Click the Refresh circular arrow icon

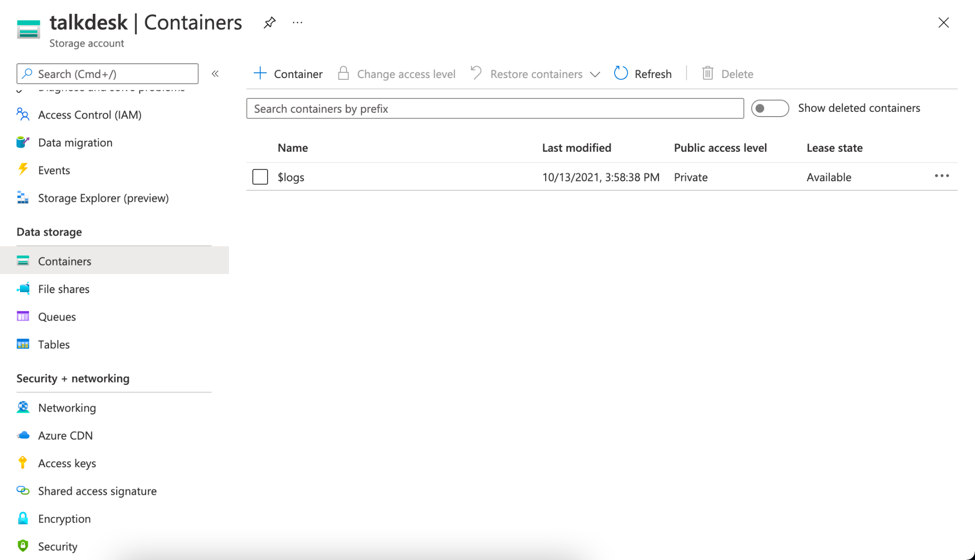[621, 73]
